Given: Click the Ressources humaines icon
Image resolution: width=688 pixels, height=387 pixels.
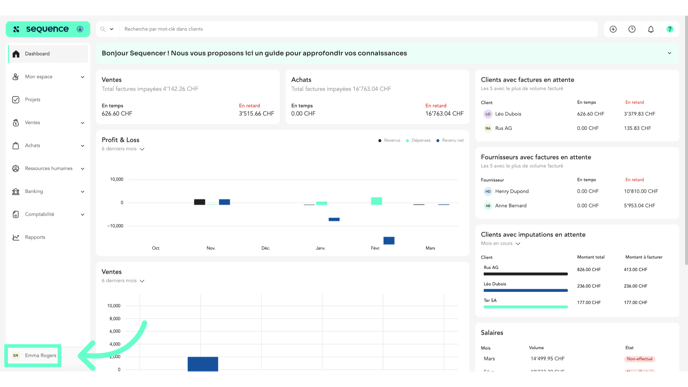Looking at the screenshot, I should tap(16, 168).
